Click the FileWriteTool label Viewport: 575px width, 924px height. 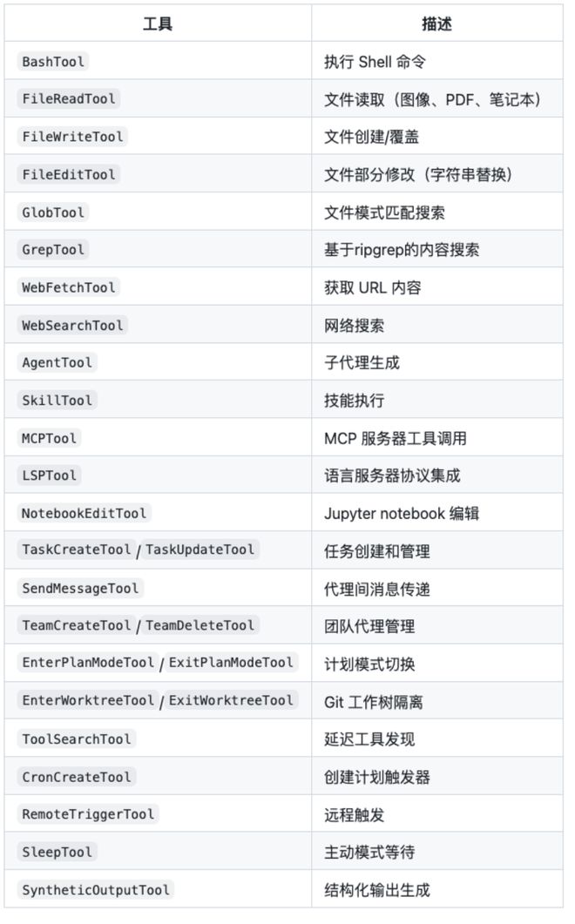pyautogui.click(x=72, y=137)
